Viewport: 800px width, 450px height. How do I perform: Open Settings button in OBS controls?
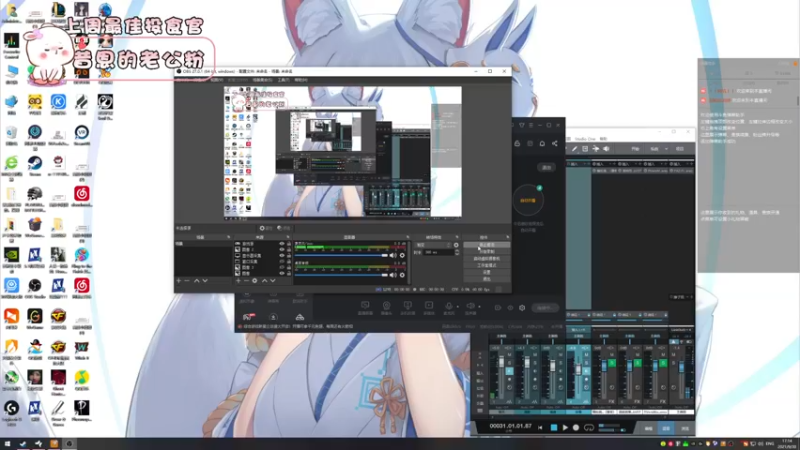486,272
